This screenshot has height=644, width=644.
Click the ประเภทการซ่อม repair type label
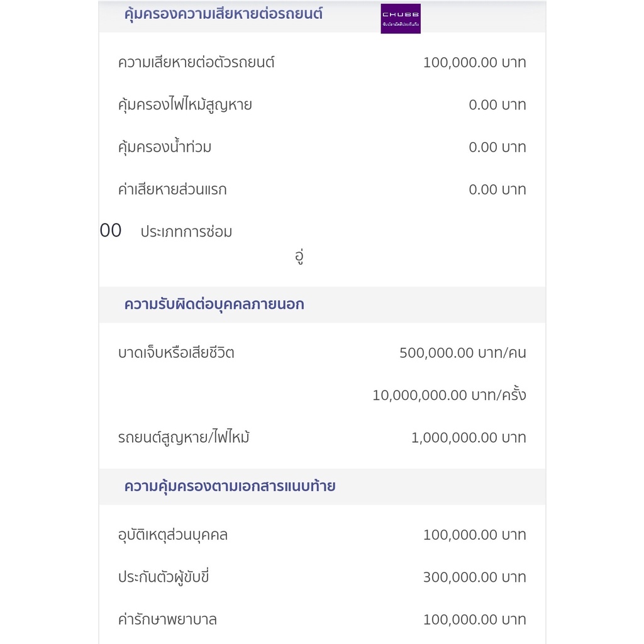[x=186, y=232]
